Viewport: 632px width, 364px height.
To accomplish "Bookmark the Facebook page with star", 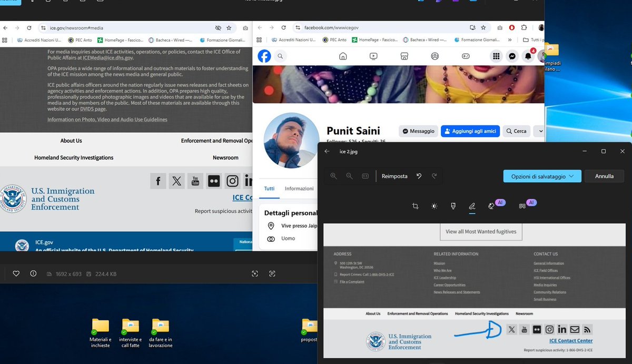I will [x=485, y=27].
